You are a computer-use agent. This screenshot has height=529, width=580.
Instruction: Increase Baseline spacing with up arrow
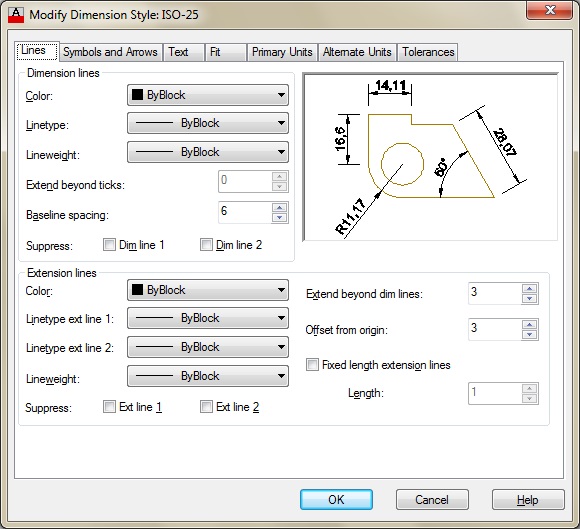pyautogui.click(x=280, y=208)
